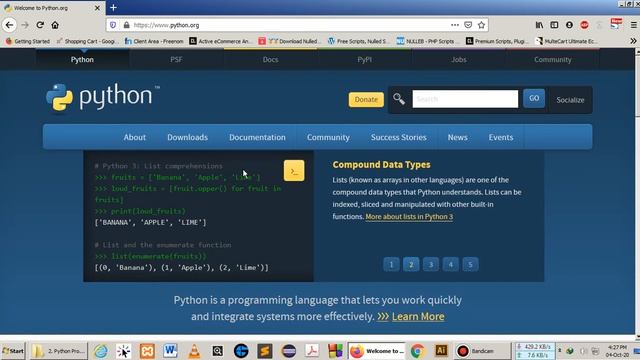Click the tracking protection shield icon
The width and height of the screenshot is (640, 360).
coord(113,25)
